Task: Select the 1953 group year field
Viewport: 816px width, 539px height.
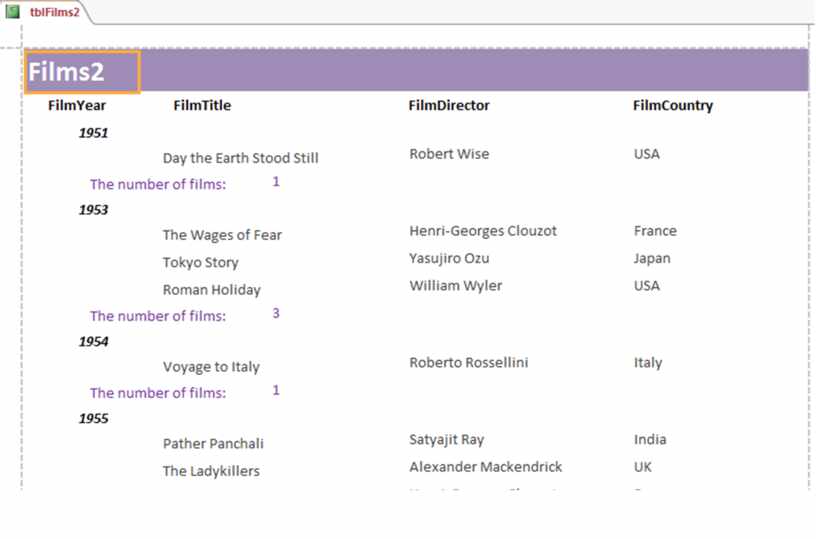Action: (x=94, y=210)
